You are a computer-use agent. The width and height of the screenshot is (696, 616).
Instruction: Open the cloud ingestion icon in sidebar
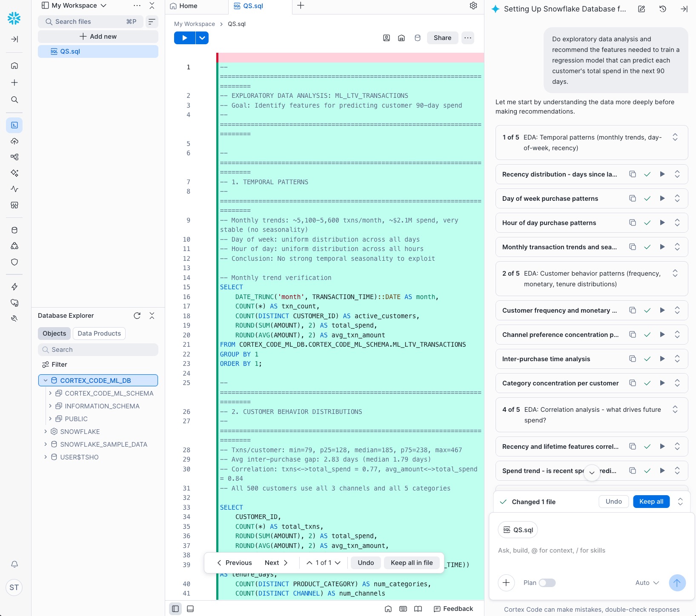click(14, 141)
